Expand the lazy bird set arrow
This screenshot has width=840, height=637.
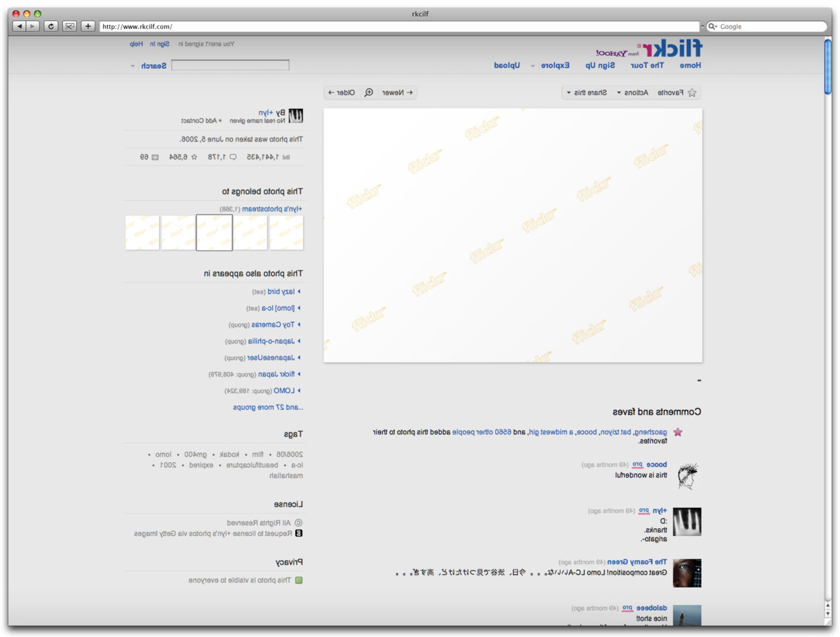pyautogui.click(x=299, y=291)
